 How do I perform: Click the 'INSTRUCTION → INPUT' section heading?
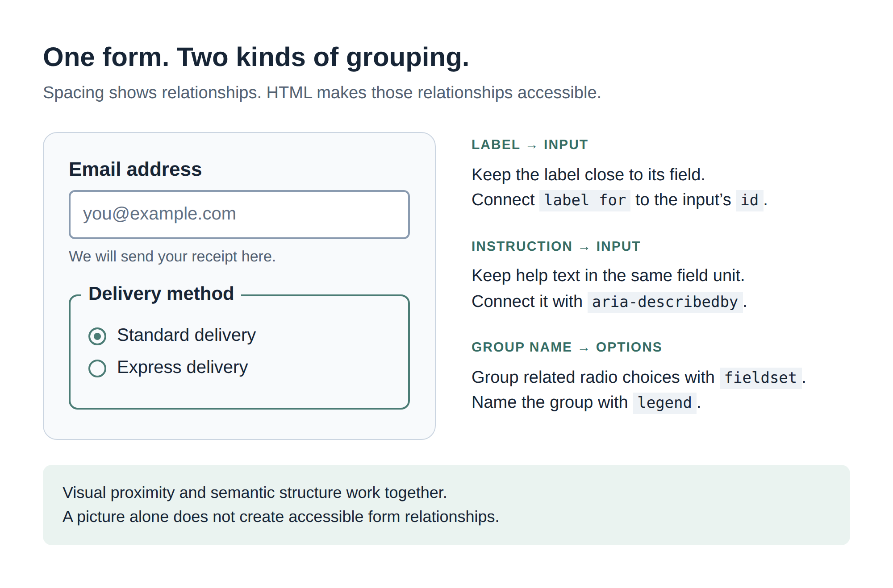tap(556, 246)
